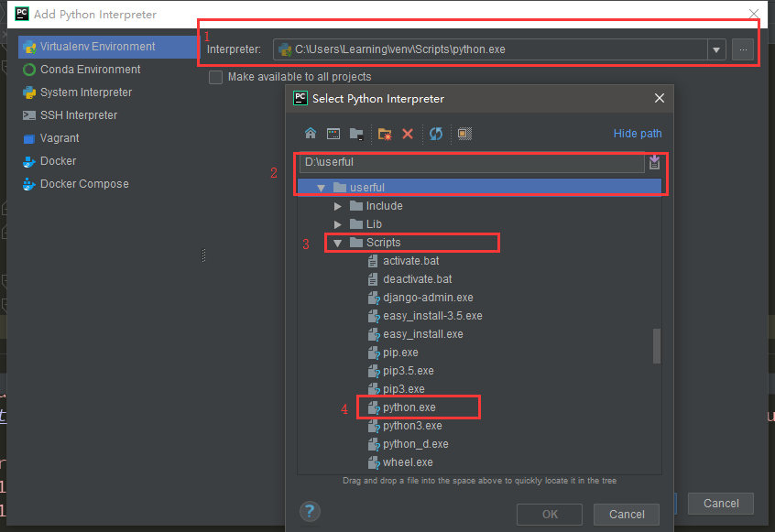Viewport: 775px width, 532px height.
Task: Select python3.exe file
Action: pyautogui.click(x=412, y=425)
